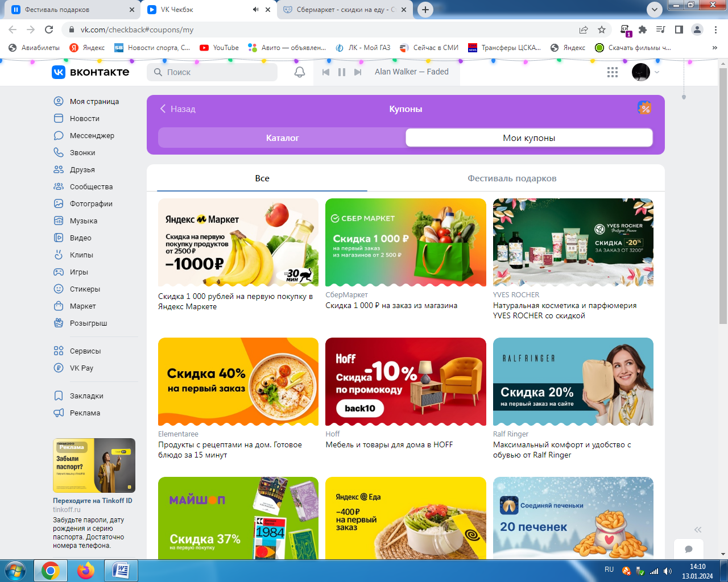This screenshot has width=728, height=582.
Task: Open Ralf Ringer 20% discount banner
Action: pyautogui.click(x=573, y=381)
